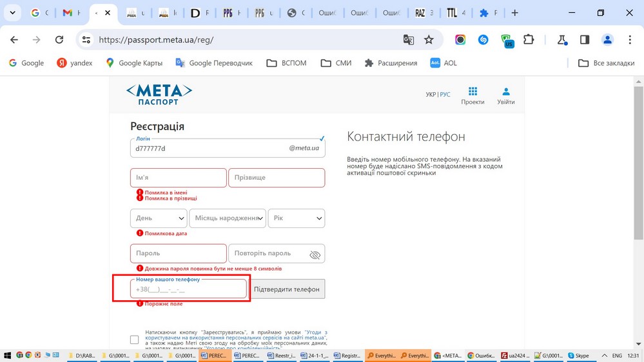Open ua2424 FileZilla taskbar item

[x=516, y=356]
